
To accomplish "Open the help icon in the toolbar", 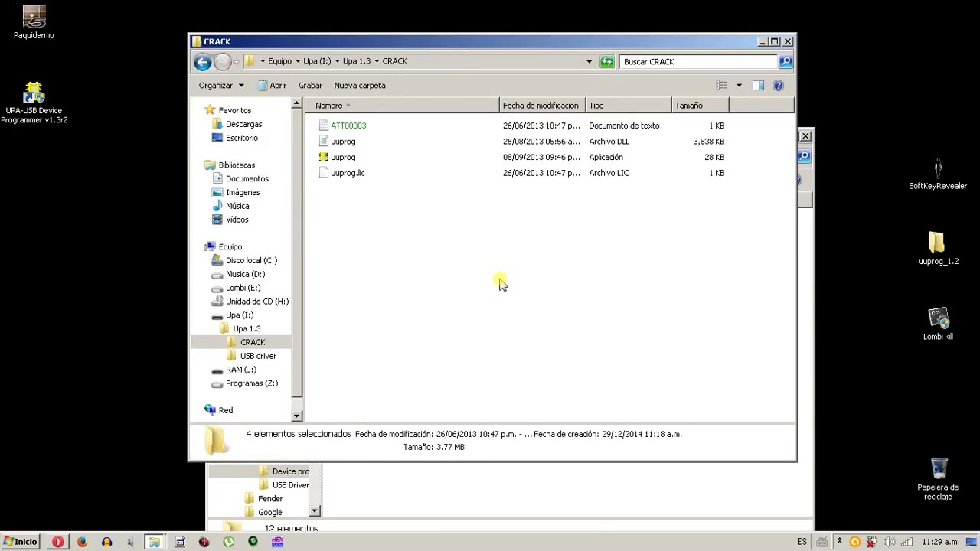I will [x=778, y=86].
